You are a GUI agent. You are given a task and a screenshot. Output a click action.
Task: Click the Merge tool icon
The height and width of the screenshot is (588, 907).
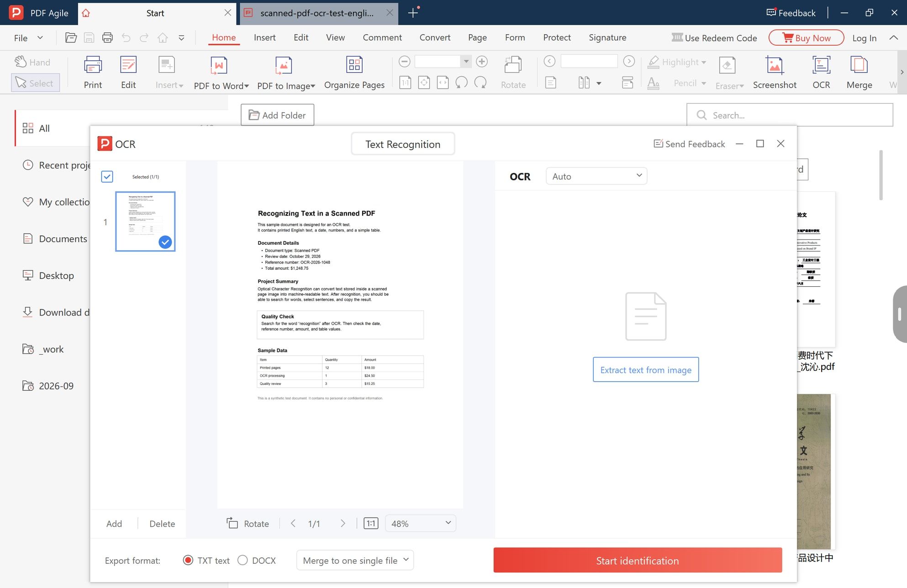pos(859,72)
